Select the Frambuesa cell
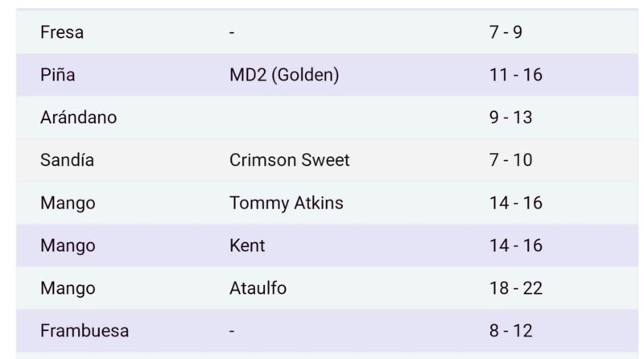Image resolution: width=644 pixels, height=359 pixels. 84,331
